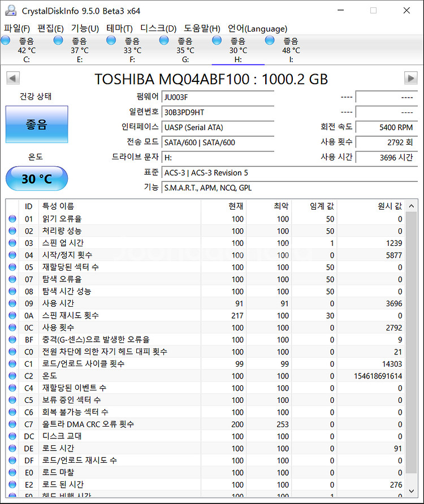Click status icon for 01 읽기 오류율
The height and width of the screenshot is (504, 424).
[12, 219]
